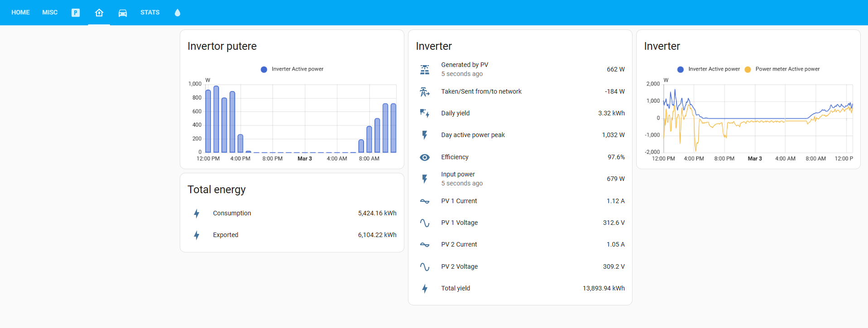Open the Daily yield entity details
868x328 pixels.
pos(520,114)
